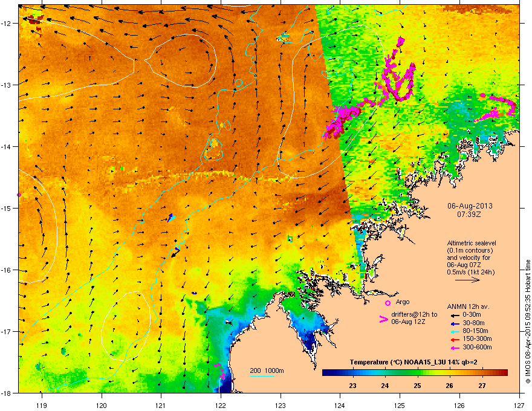This screenshot has height=411, width=532.
Task: Click the cyan 80-150m arrow legend icon
Action: click(455, 332)
